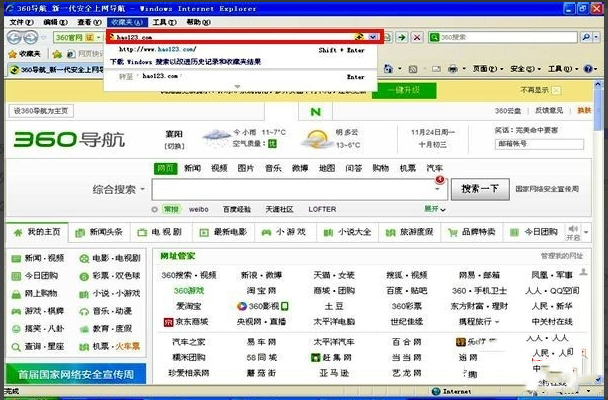Click the Home icon in command bar
Image resolution: width=608 pixels, height=400 pixels.
388,69
